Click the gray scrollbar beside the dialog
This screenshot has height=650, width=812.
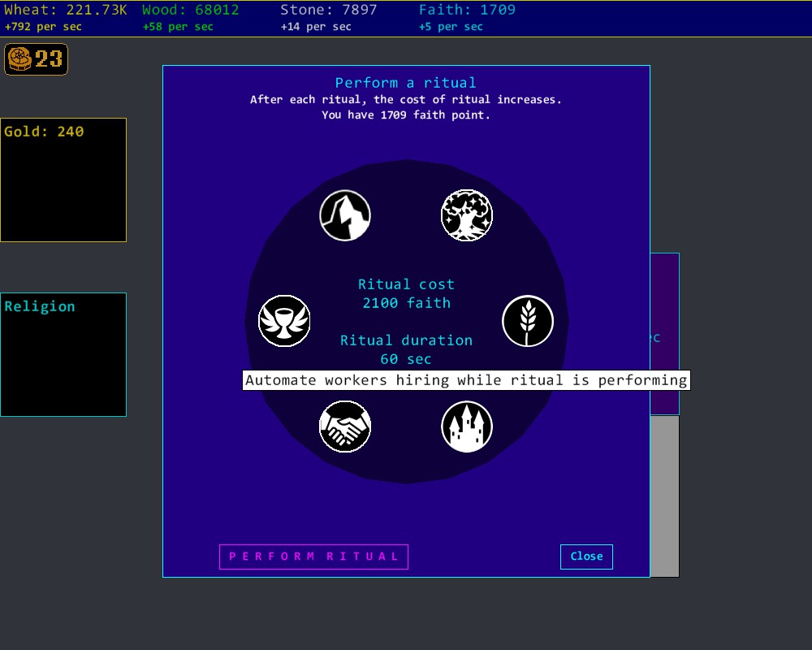coord(664,496)
